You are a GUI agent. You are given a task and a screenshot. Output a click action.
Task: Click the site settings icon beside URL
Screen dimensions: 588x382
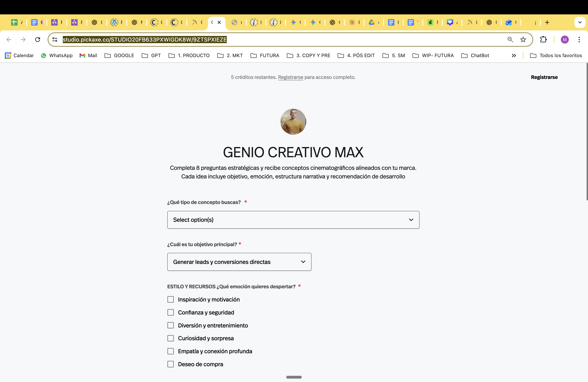point(55,40)
